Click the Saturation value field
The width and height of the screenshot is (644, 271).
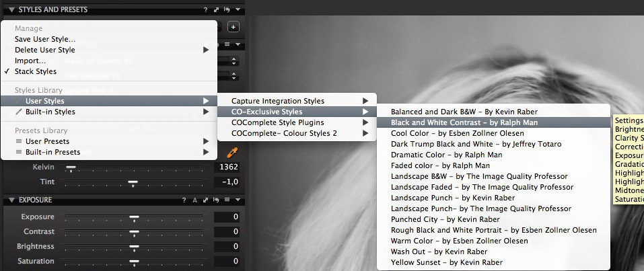(227, 261)
